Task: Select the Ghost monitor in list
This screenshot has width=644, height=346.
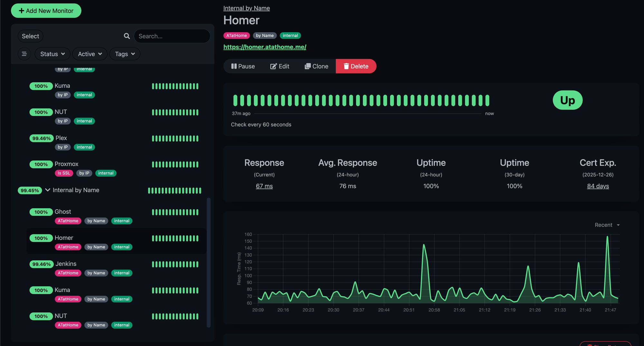Action: pos(63,212)
